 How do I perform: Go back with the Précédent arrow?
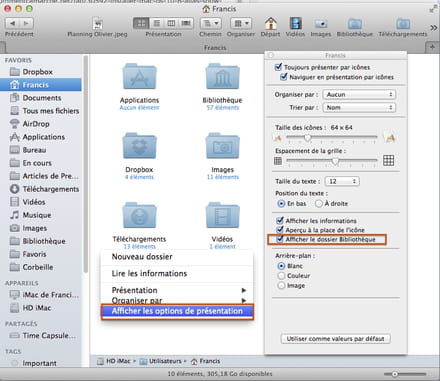tap(12, 23)
